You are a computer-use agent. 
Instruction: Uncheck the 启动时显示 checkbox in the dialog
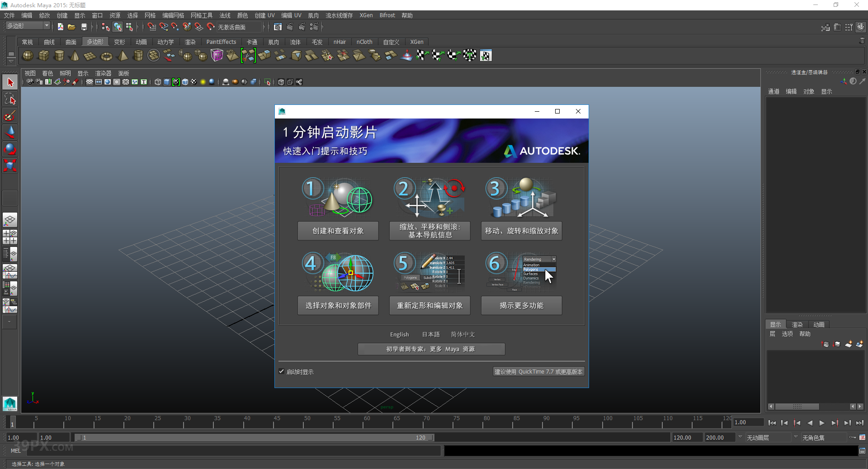[282, 371]
